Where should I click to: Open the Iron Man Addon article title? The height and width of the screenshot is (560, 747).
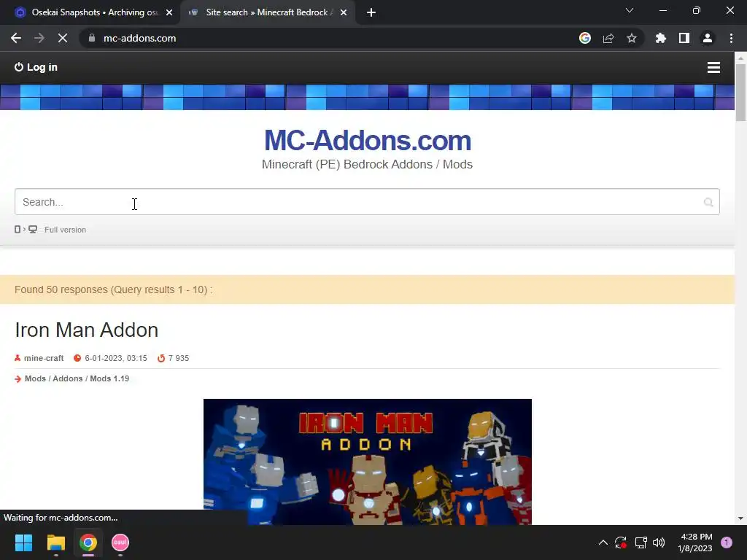click(x=87, y=330)
